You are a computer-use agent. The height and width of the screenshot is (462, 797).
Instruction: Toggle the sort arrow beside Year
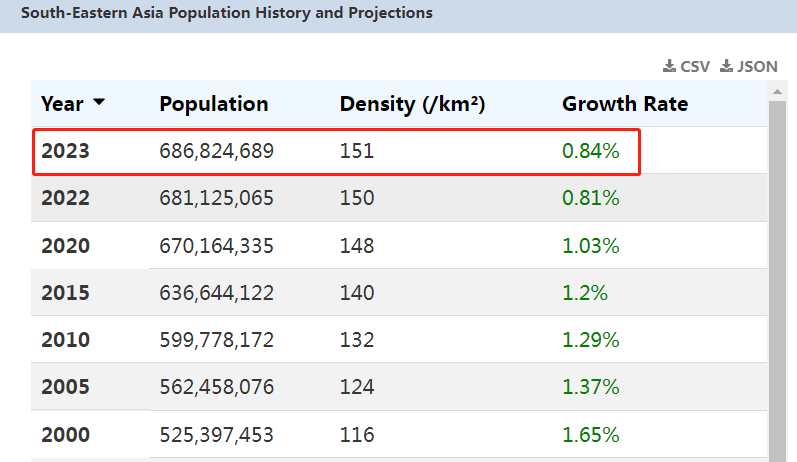tap(99, 103)
